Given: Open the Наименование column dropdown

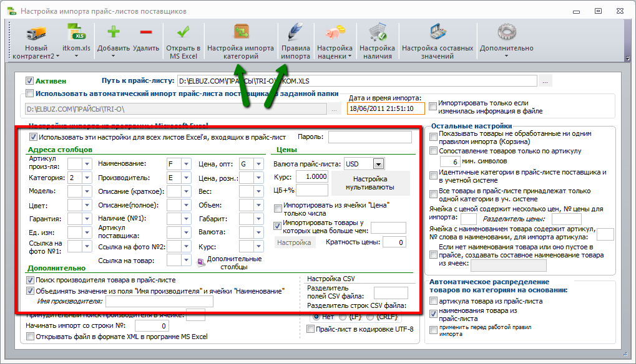Looking at the screenshot, I should (x=186, y=164).
